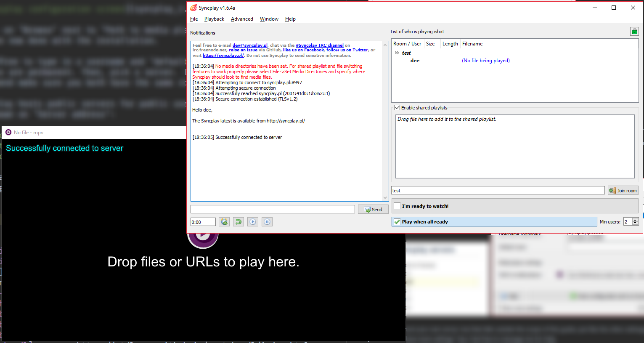Click the seek to time icon
The height and width of the screenshot is (343, 644).
click(224, 221)
